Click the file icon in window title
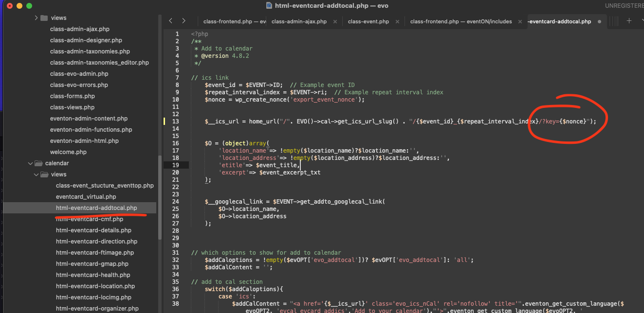644x313 pixels. [269, 6]
